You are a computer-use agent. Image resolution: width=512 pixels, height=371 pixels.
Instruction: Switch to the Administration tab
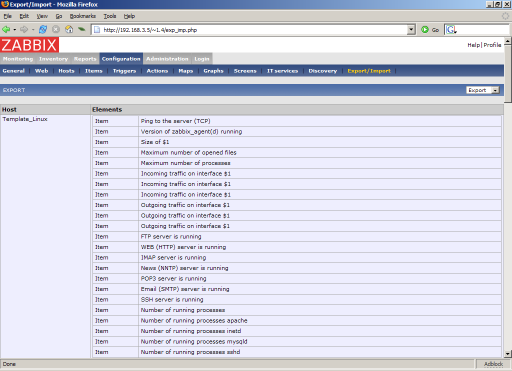click(167, 59)
